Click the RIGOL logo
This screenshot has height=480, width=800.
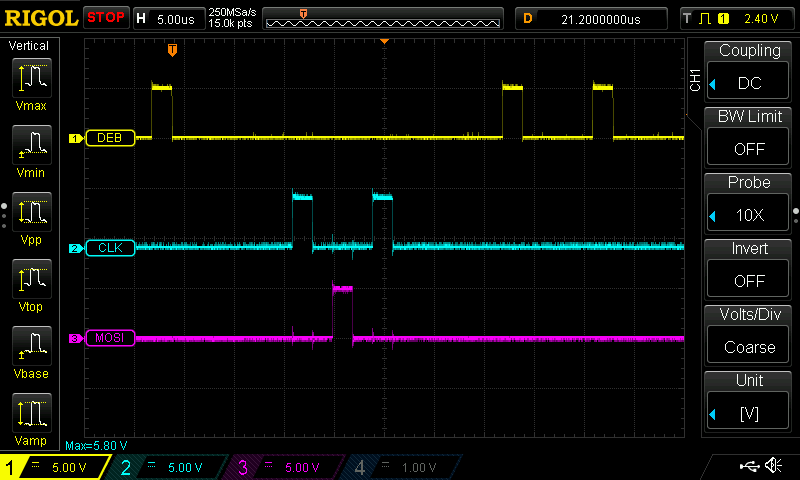tap(41, 18)
